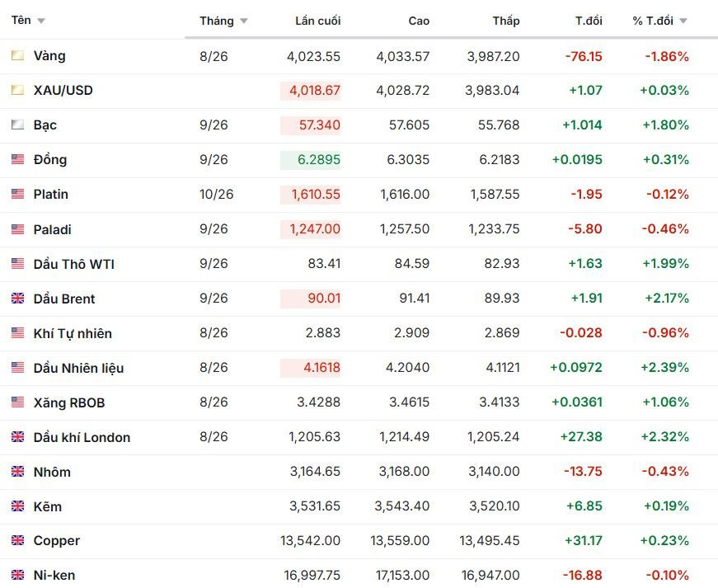Sort by the Thấp column header
Screen dimensions: 718x588
click(506, 21)
